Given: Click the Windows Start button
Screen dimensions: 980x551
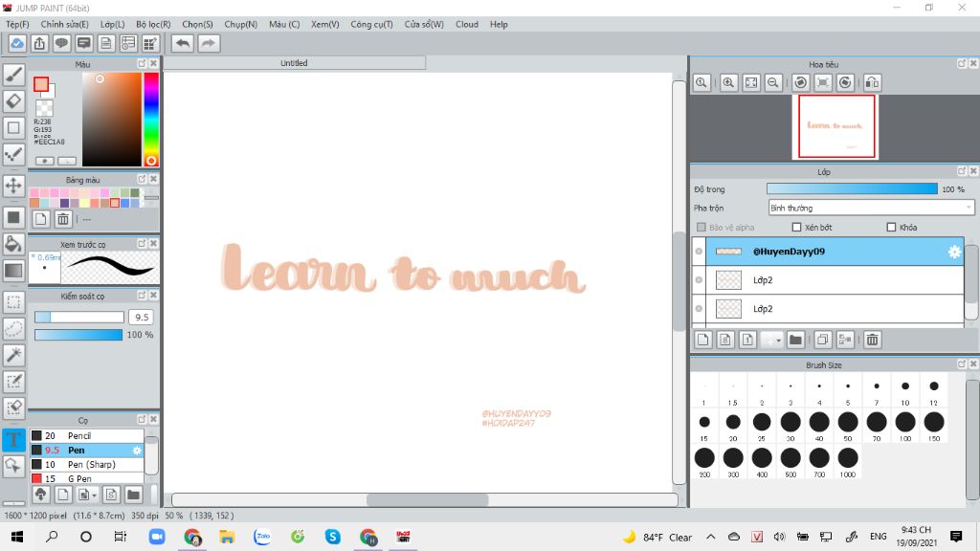Looking at the screenshot, I should pos(17,537).
